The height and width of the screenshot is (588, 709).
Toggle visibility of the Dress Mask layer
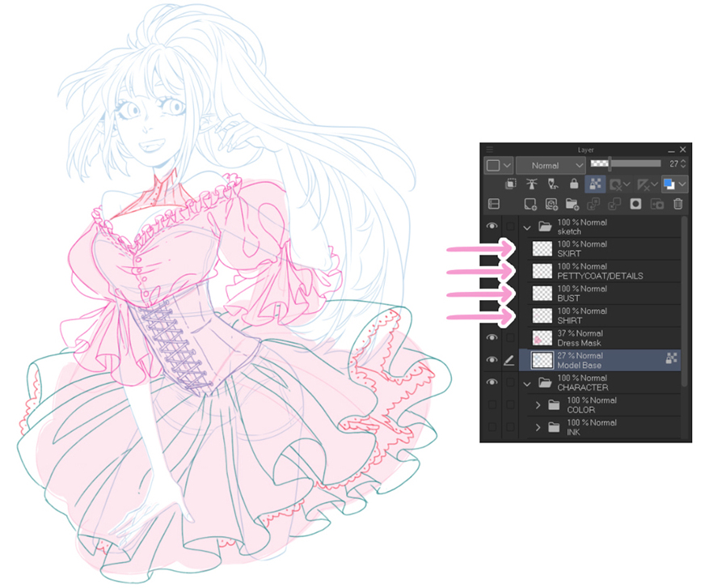tap(492, 337)
